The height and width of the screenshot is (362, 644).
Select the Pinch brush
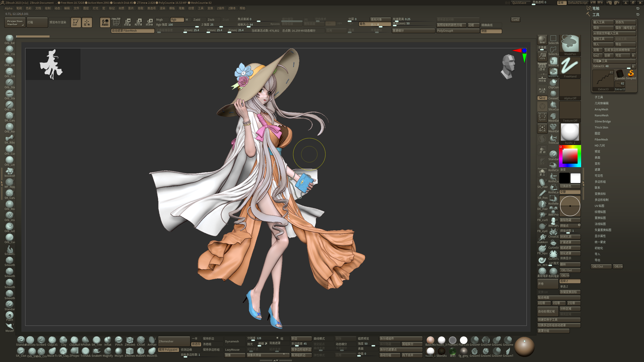118,340
